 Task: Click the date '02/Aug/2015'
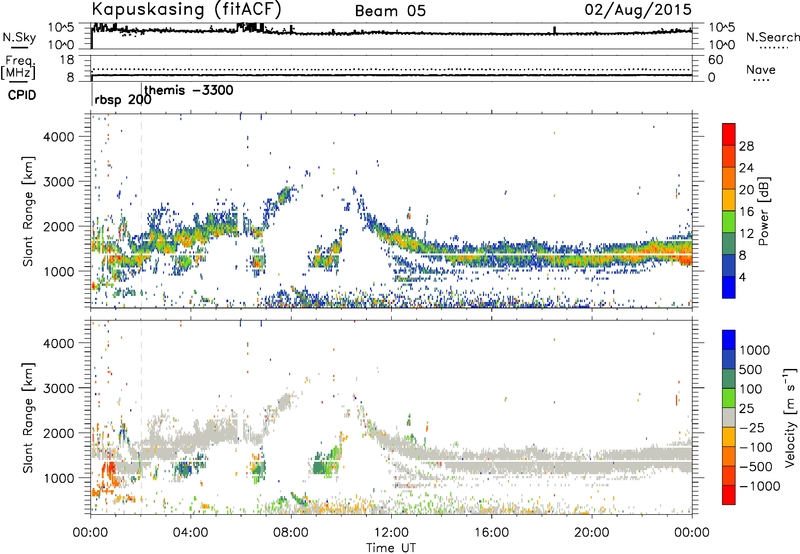tap(638, 10)
